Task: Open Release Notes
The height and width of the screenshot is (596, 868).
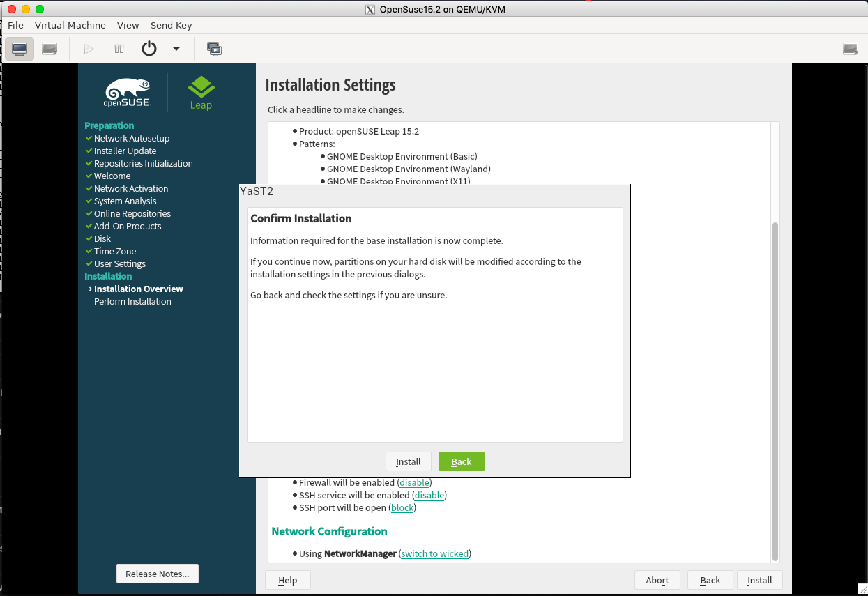Action: 158,574
